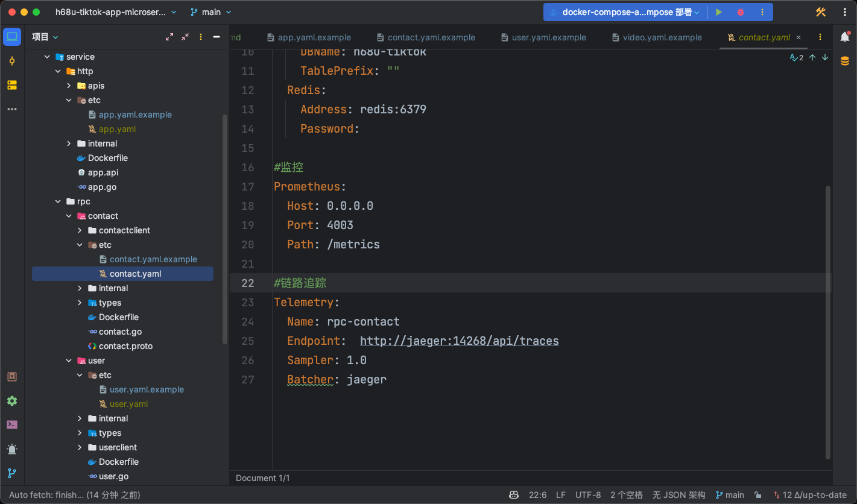Click cursor position 22:6 in status bar

(x=538, y=495)
